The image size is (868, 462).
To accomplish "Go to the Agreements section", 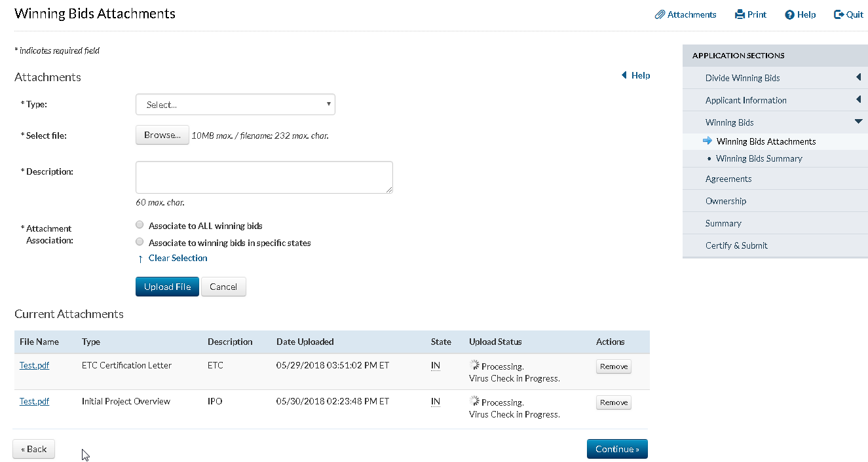I will click(x=728, y=179).
